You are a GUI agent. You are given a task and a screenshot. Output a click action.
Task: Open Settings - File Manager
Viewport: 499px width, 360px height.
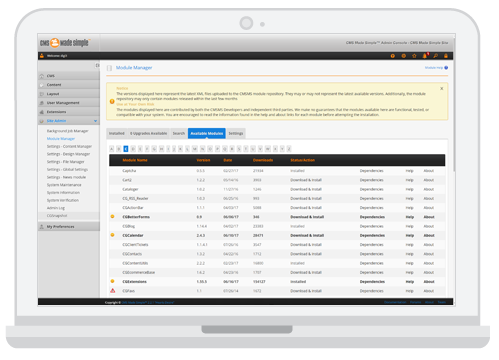(x=66, y=162)
